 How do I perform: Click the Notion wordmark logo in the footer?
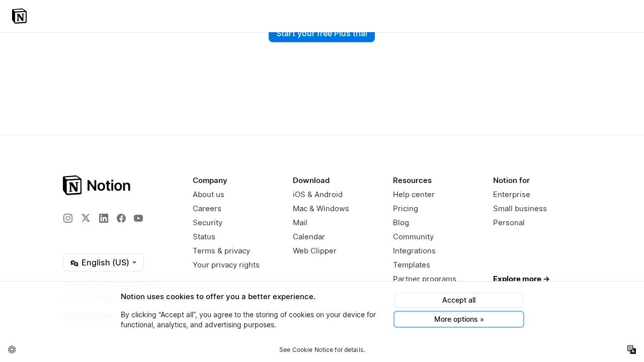coord(96,185)
